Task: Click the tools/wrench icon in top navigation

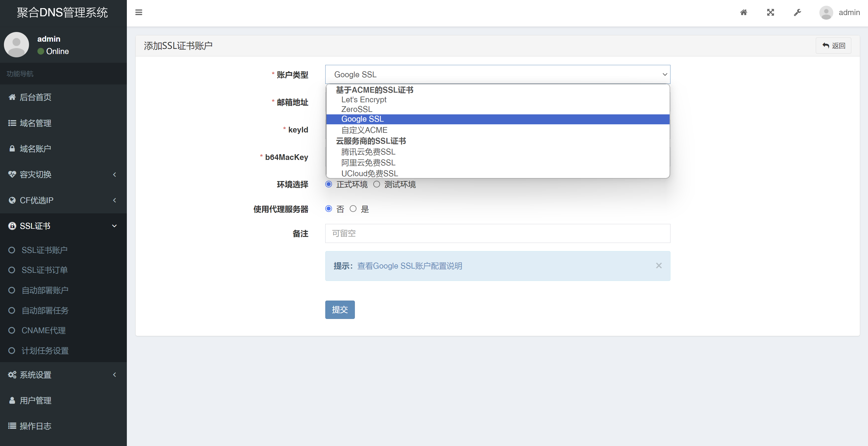Action: coord(797,12)
